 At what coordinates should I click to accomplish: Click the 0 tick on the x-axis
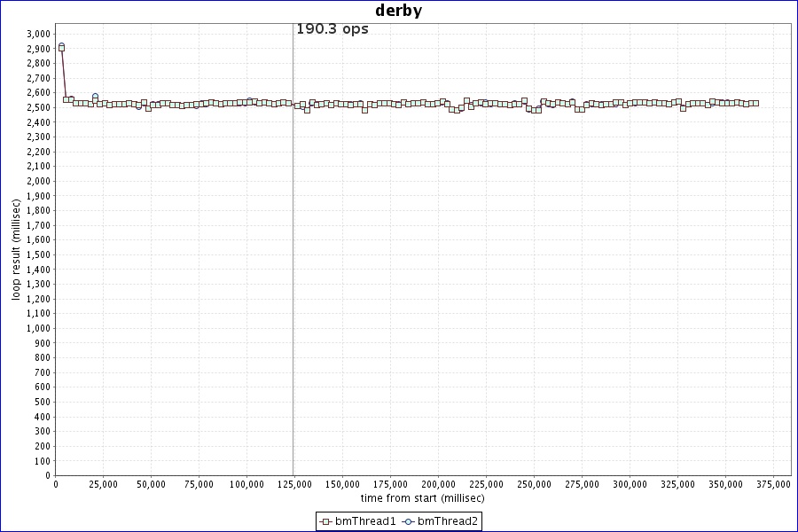(x=55, y=484)
